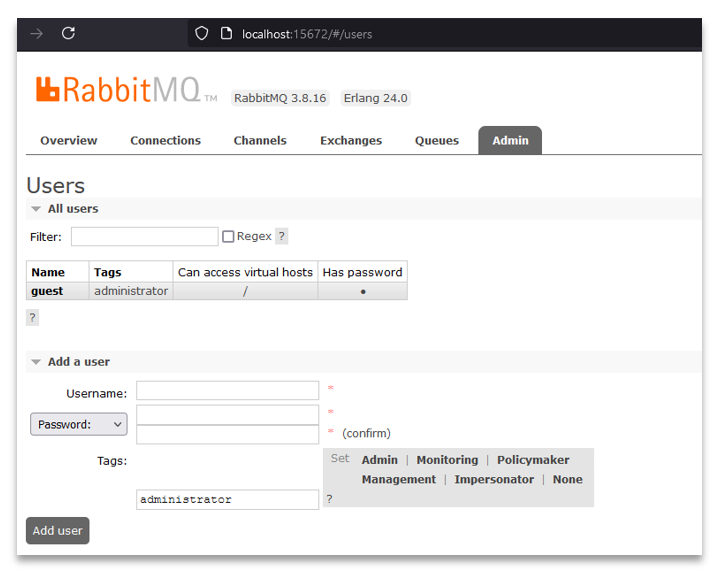The width and height of the screenshot is (725, 582).
Task: Click administrator tag in guest row
Action: tap(131, 291)
